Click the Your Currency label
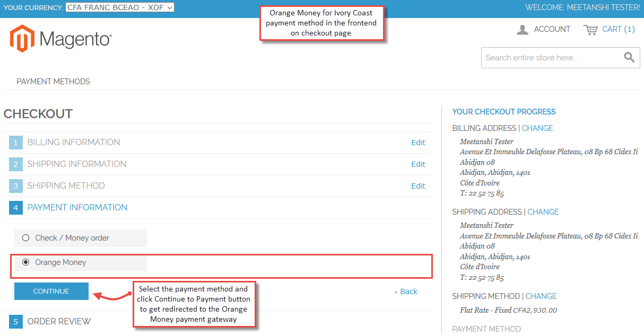 pos(33,7)
